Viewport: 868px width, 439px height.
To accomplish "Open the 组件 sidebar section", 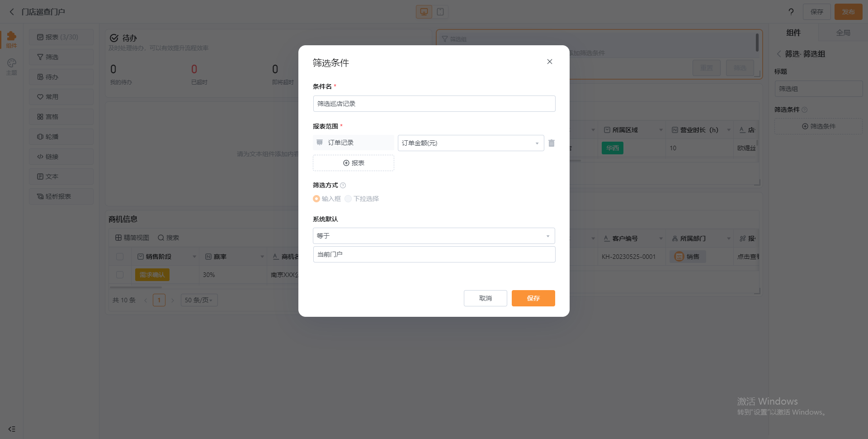I will pos(12,40).
